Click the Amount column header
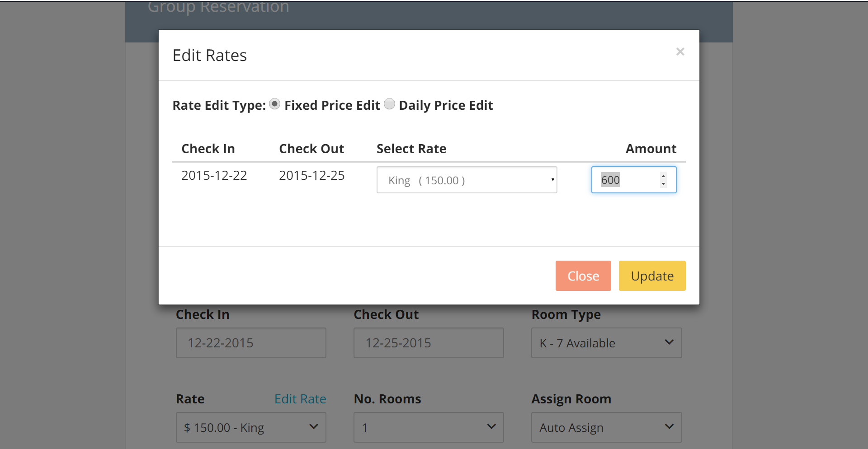Image resolution: width=868 pixels, height=449 pixels. coord(651,149)
